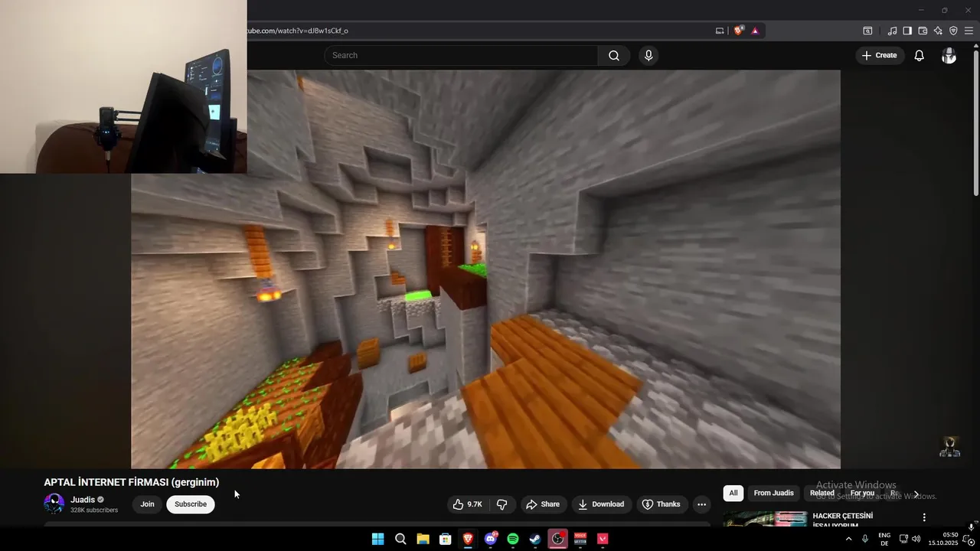Click the Join button
Image resolution: width=980 pixels, height=551 pixels.
click(x=147, y=504)
